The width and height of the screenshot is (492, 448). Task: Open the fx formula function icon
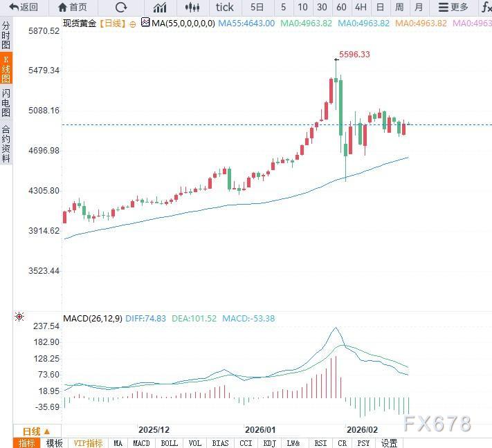486,8
